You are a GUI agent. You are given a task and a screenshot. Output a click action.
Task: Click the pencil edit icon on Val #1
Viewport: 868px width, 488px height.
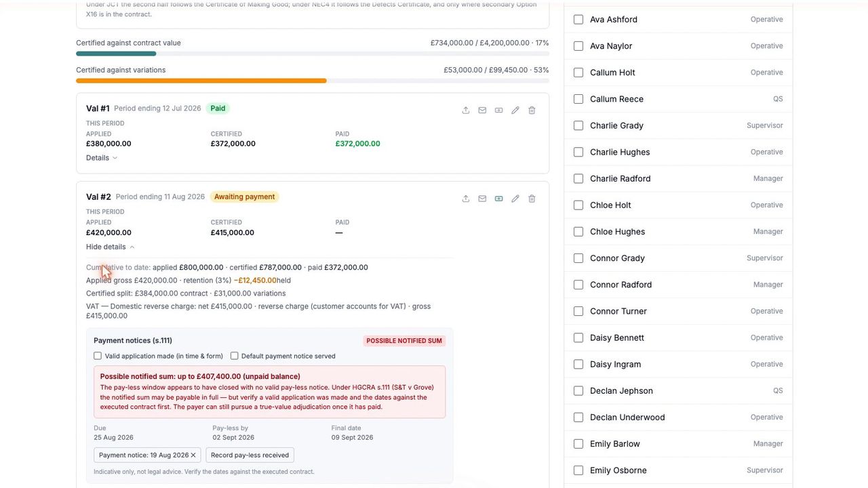pyautogui.click(x=515, y=110)
